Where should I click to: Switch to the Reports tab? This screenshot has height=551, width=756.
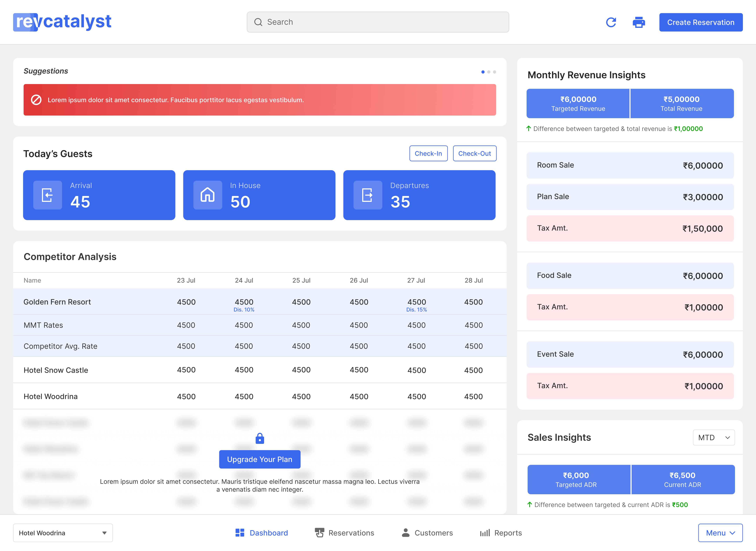click(501, 533)
